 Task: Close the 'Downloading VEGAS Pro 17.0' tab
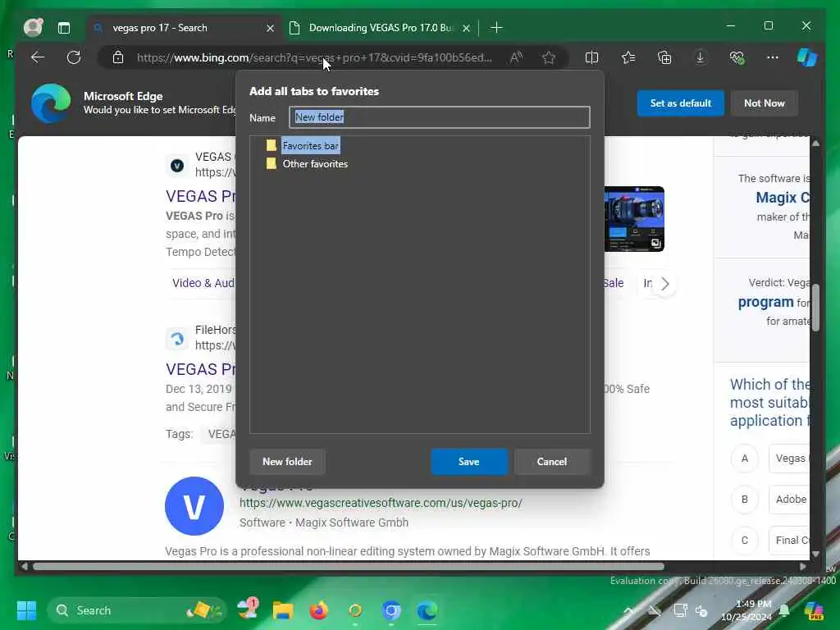467,28
